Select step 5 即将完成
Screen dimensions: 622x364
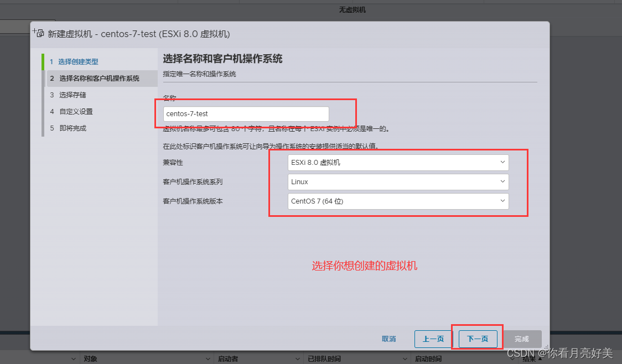coord(68,128)
